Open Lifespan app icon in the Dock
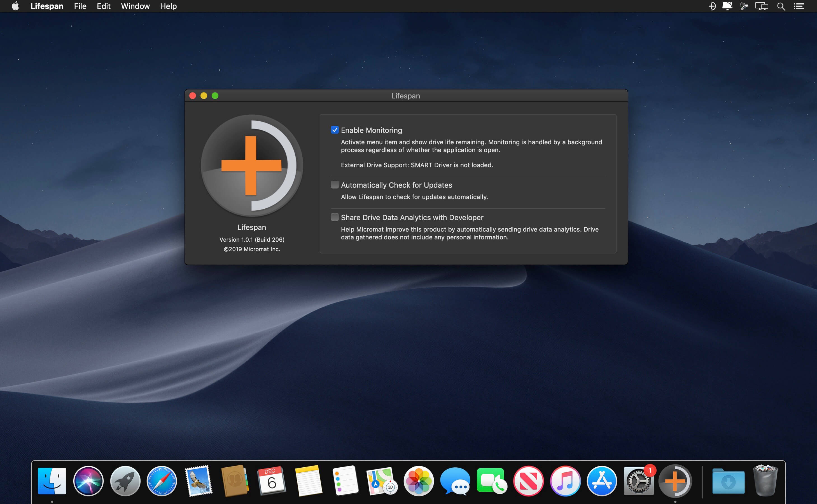Image resolution: width=817 pixels, height=504 pixels. click(675, 481)
